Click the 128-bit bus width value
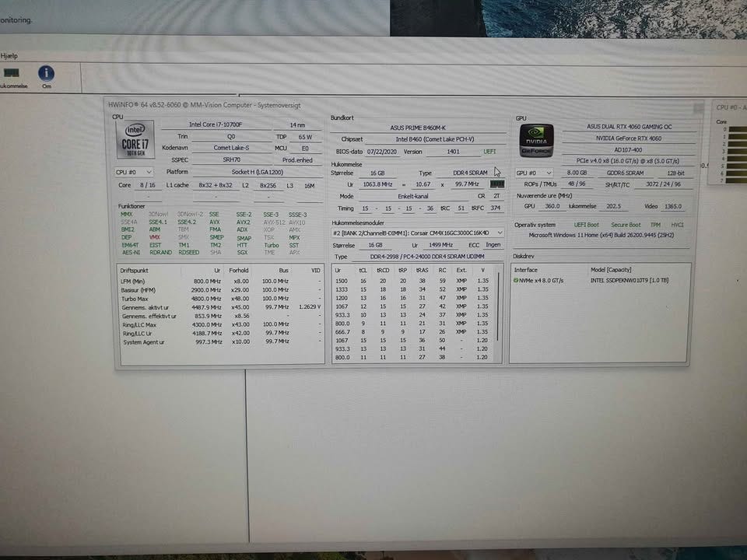Viewport: 747px width, 560px height. click(675, 173)
